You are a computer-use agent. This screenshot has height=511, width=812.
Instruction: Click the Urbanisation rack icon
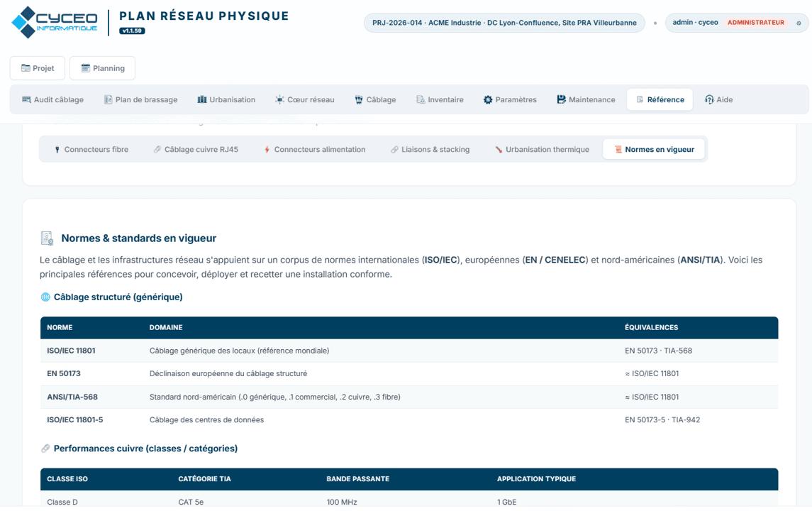pos(202,99)
